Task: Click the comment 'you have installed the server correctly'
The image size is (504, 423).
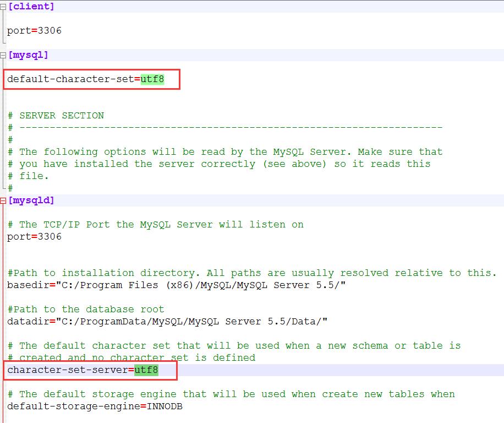Action: (x=219, y=164)
